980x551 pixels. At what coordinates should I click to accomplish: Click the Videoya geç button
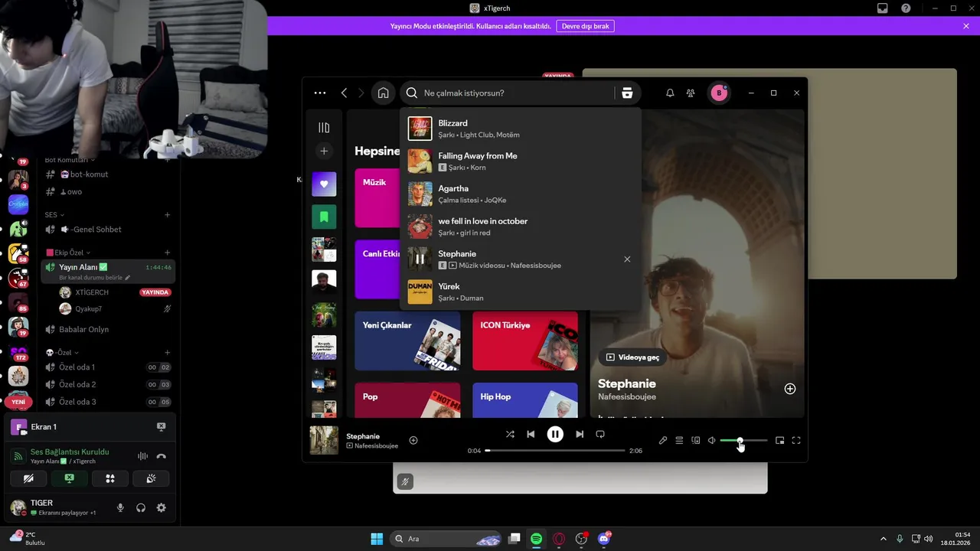632,357
